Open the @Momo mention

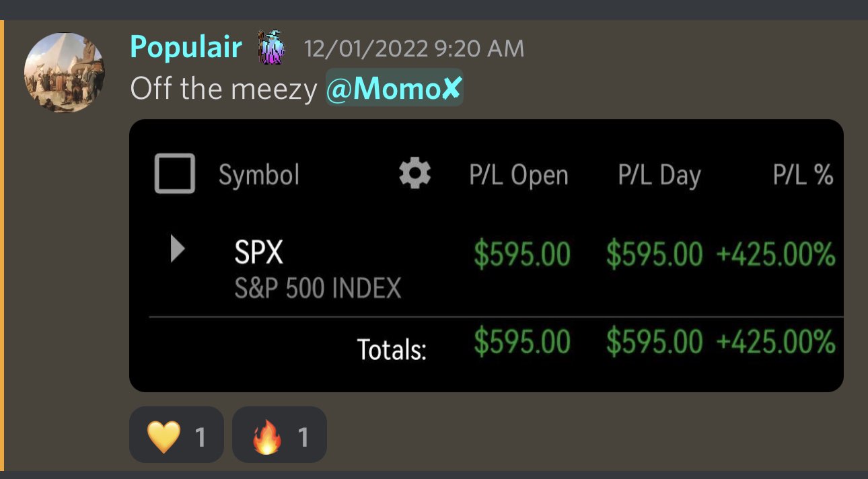pyautogui.click(x=394, y=89)
